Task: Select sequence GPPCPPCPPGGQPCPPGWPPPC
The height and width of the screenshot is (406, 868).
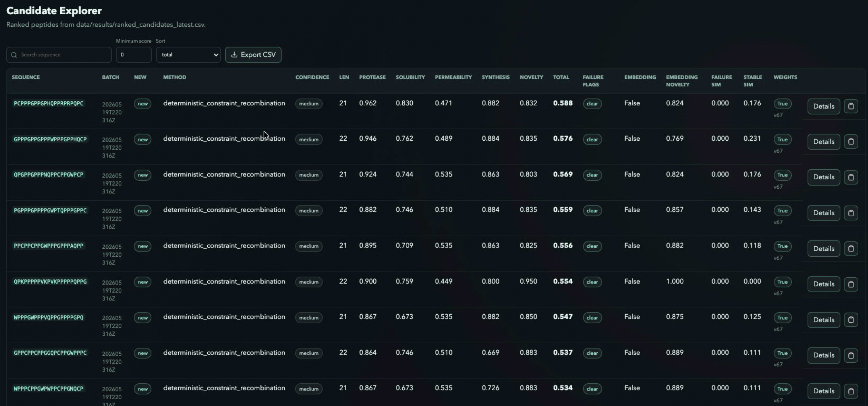Action: 50,353
